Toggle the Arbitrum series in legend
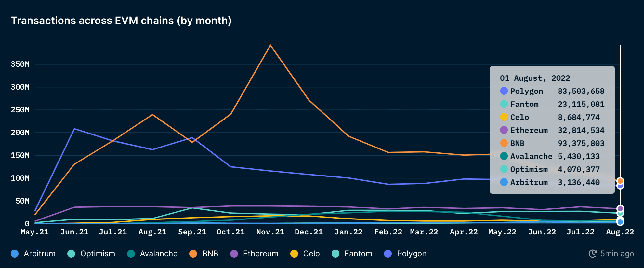 tap(33, 254)
